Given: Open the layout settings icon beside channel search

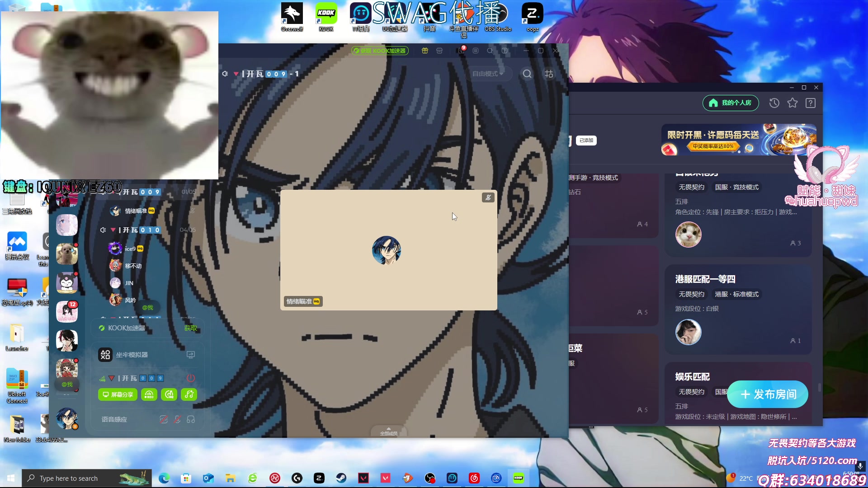Looking at the screenshot, I should (549, 74).
